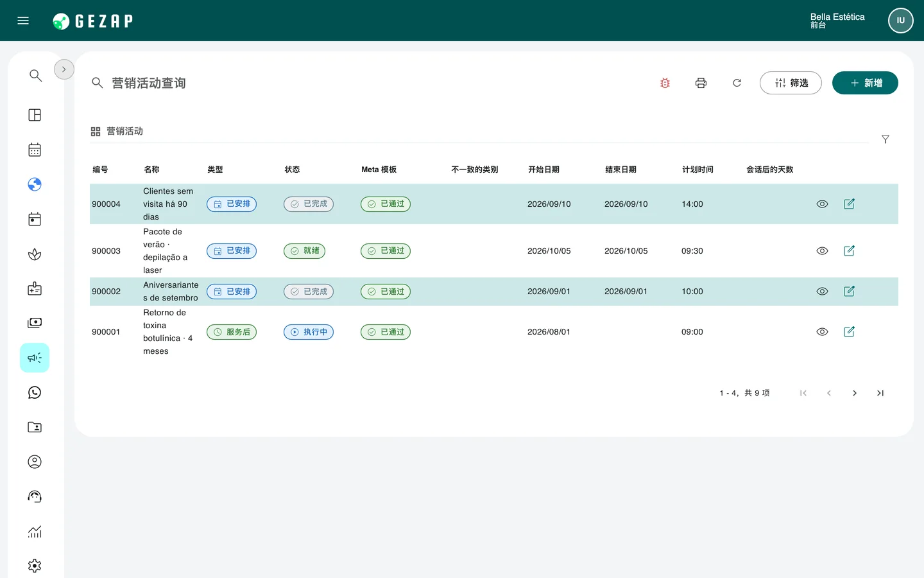Open the support headset sidebar icon
The width and height of the screenshot is (924, 578).
(35, 496)
